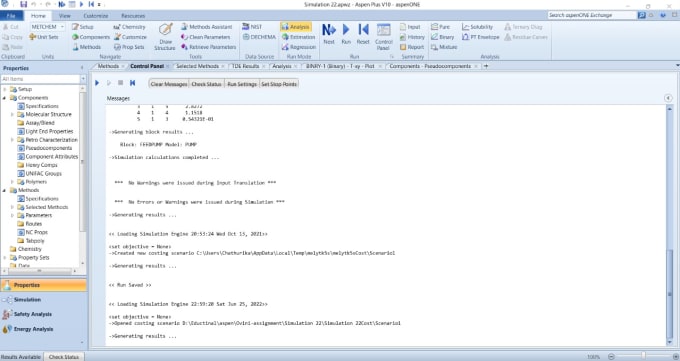The width and height of the screenshot is (680, 361).
Task: Open the Binary analysis tool
Action: (442, 37)
